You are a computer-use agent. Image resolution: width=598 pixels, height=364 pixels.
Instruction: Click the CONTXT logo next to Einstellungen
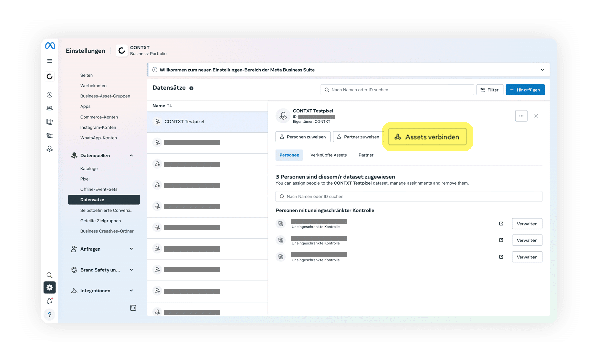122,51
